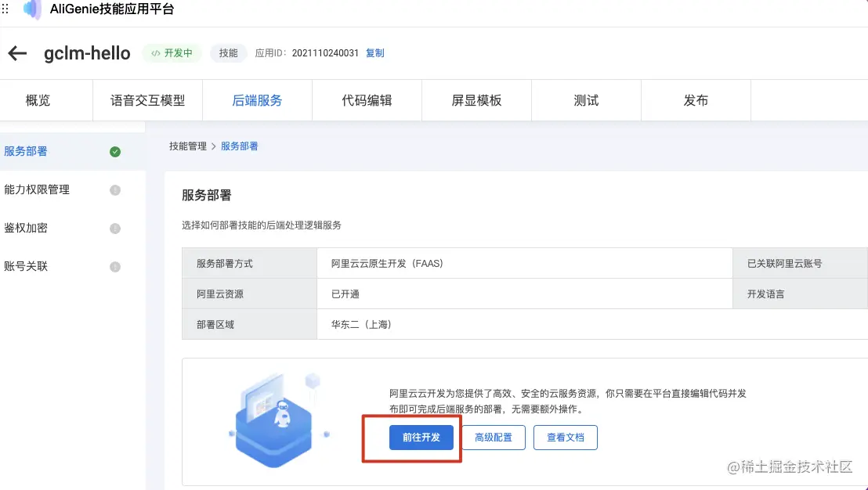The image size is (868, 490).
Task: Select the 后端服务 tab
Action: point(258,100)
